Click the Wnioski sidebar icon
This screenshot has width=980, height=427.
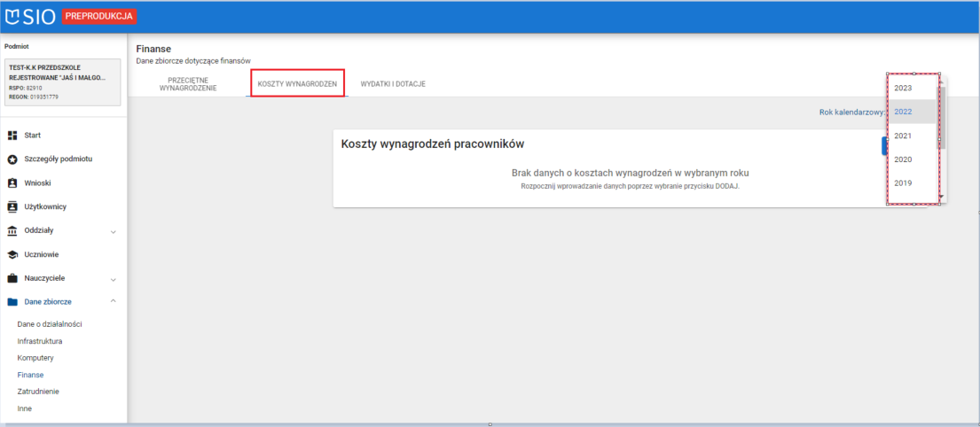tap(12, 183)
